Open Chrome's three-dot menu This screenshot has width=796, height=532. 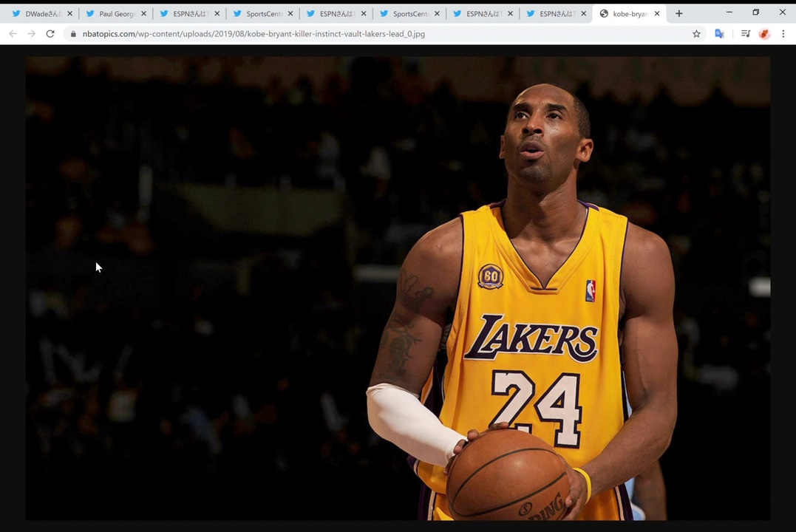783,34
